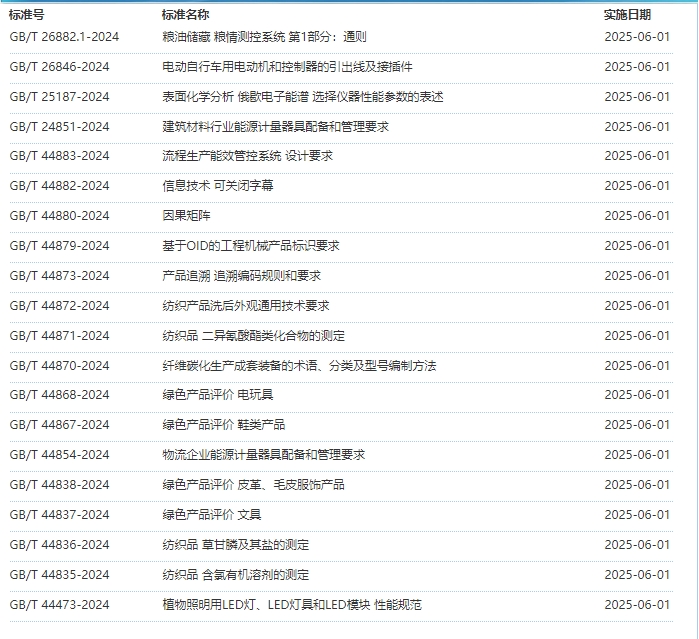Click standard number GB/T 44836-2024
Viewport: 699px width, 639px height.
coord(59,545)
